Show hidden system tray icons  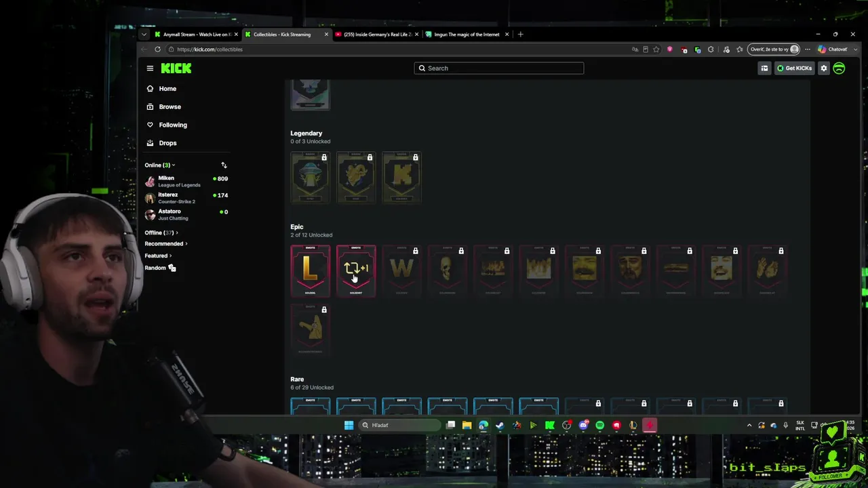click(749, 426)
